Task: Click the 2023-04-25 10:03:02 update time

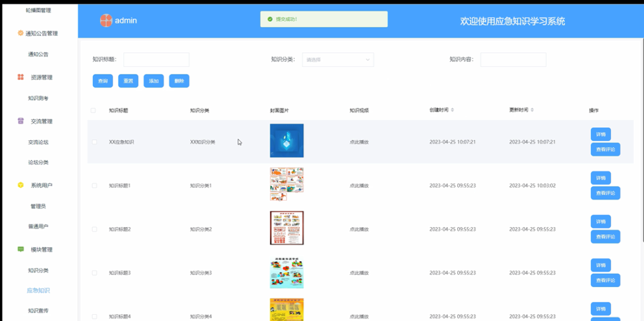Action: 532,186
